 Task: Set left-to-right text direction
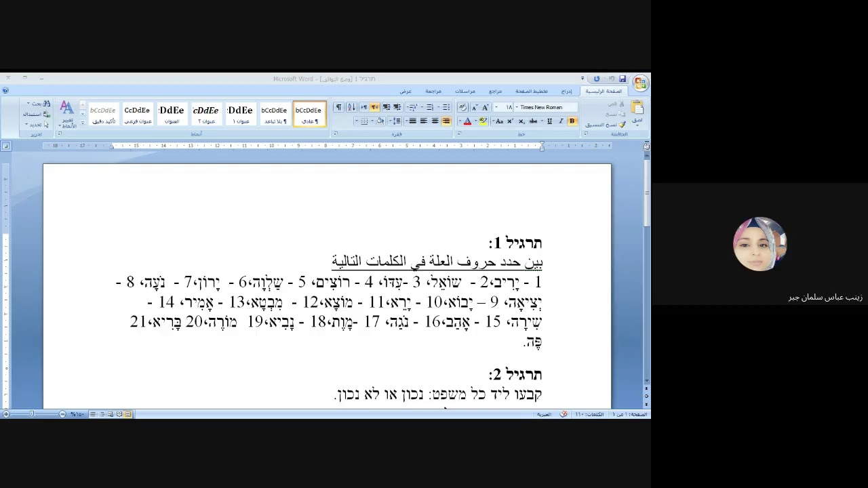(364, 107)
